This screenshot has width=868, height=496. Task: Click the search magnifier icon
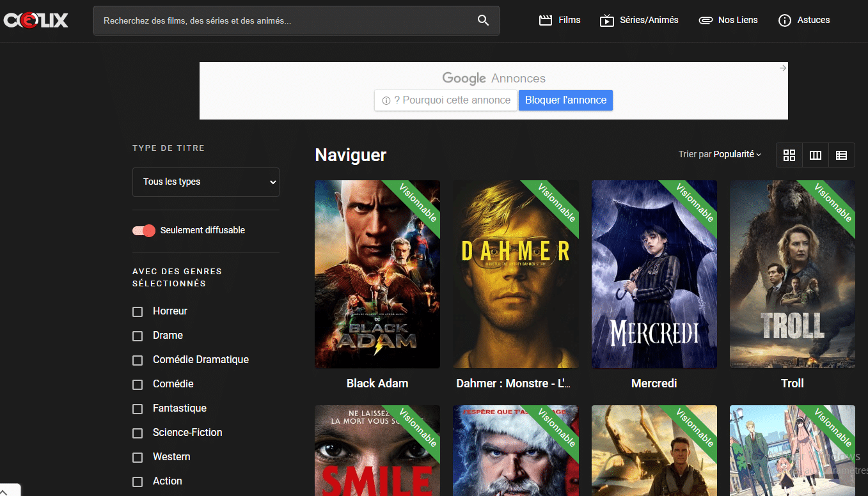[x=483, y=20]
